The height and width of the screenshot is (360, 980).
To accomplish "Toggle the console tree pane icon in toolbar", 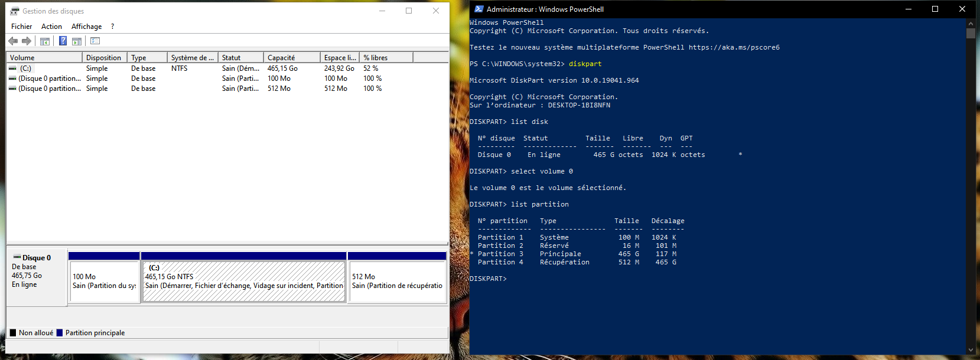I will [44, 41].
